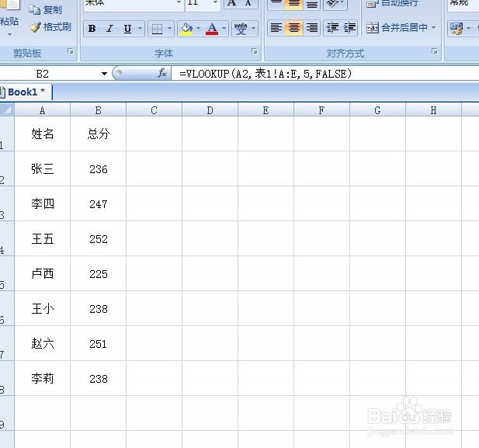
Task: Open underline style dropdown arrow
Action: click(x=140, y=29)
